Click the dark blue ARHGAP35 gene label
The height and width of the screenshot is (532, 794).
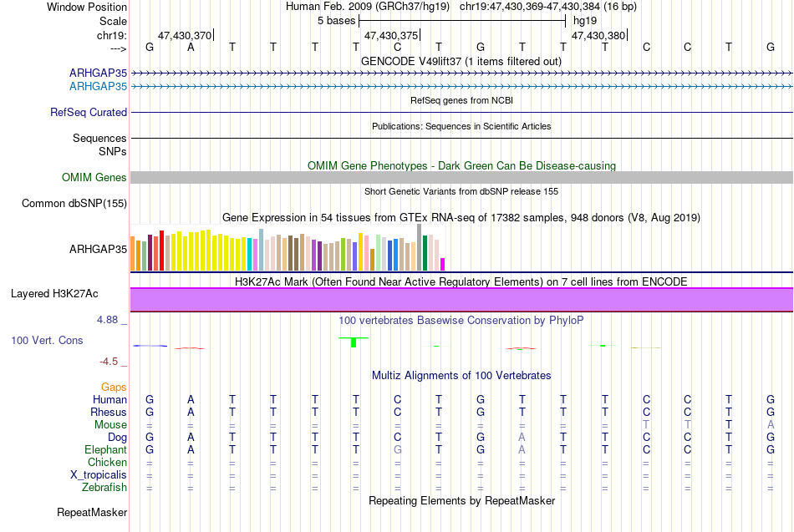tap(99, 73)
